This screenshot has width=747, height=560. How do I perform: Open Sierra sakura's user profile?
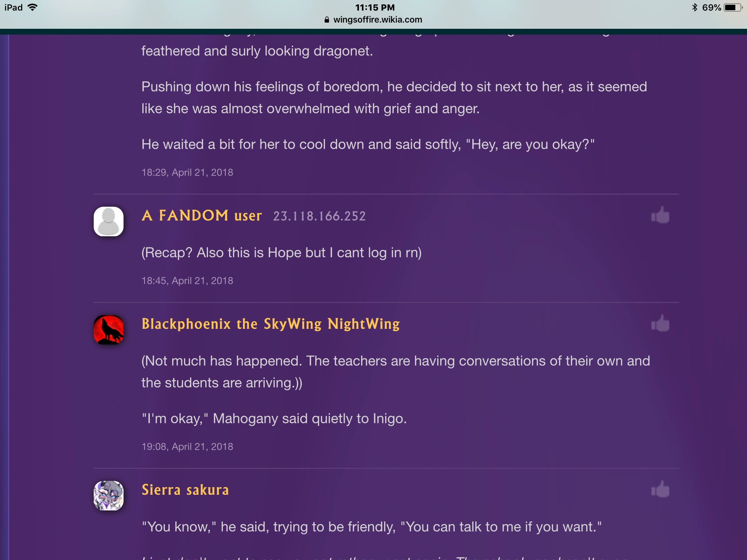(185, 490)
